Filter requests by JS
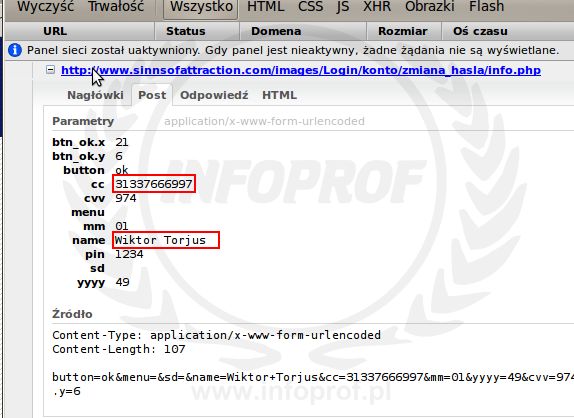Screen dimensions: 574x418 tap(343, 6)
